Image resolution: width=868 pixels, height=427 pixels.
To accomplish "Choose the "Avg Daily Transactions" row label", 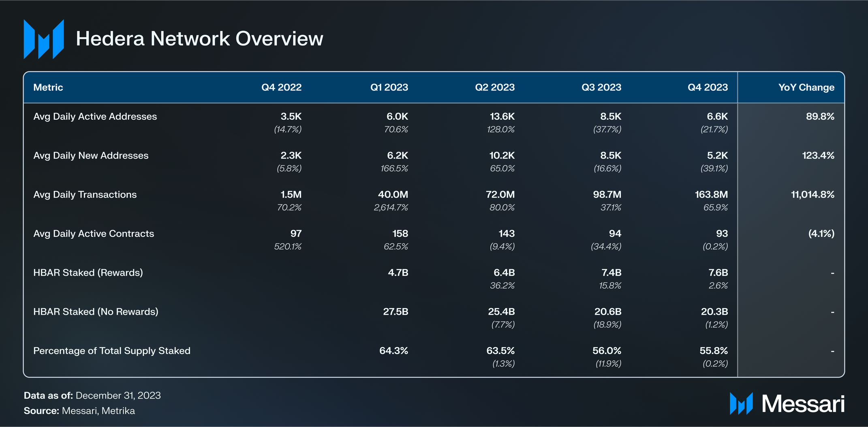I will [85, 195].
